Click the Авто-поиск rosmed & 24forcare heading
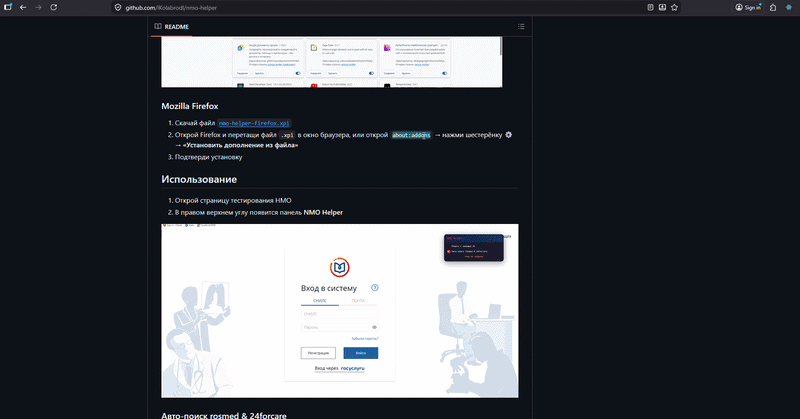Viewport: 800px width, 419px height. tap(223, 415)
